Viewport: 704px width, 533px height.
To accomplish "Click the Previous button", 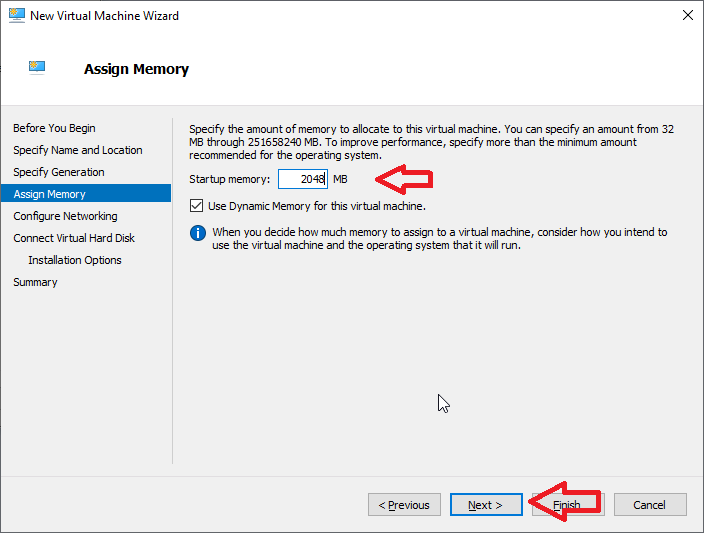I will click(404, 505).
